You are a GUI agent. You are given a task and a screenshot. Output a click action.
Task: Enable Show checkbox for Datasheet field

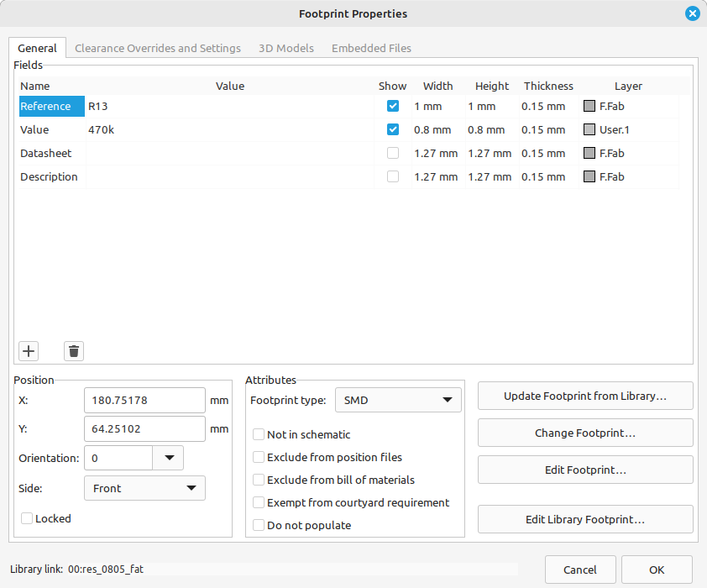pos(393,153)
